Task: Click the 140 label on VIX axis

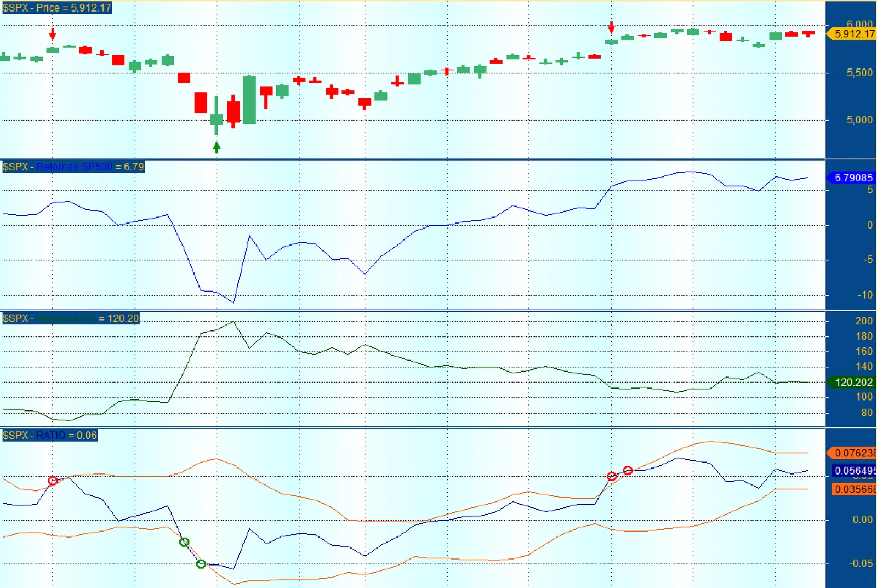Action: [864, 367]
